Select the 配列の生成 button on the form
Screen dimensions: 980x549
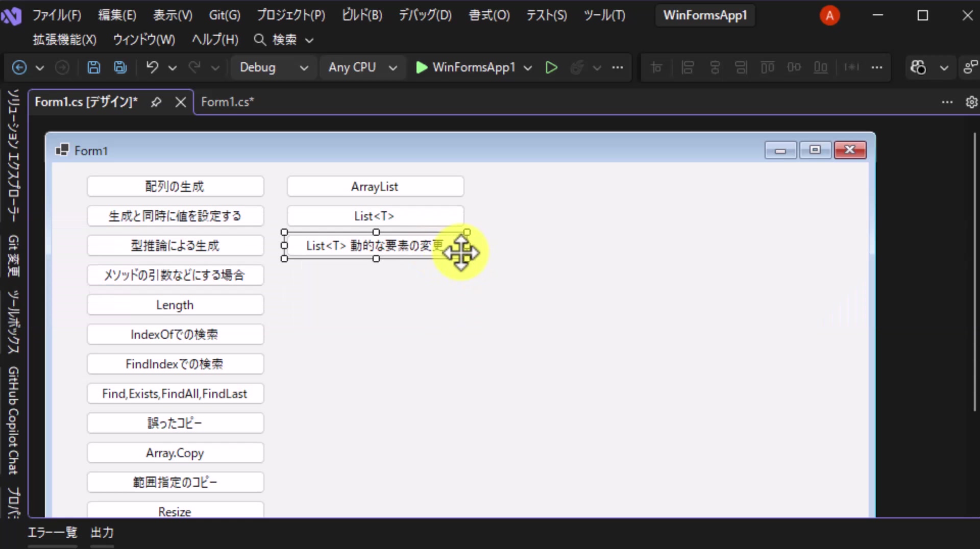(175, 186)
